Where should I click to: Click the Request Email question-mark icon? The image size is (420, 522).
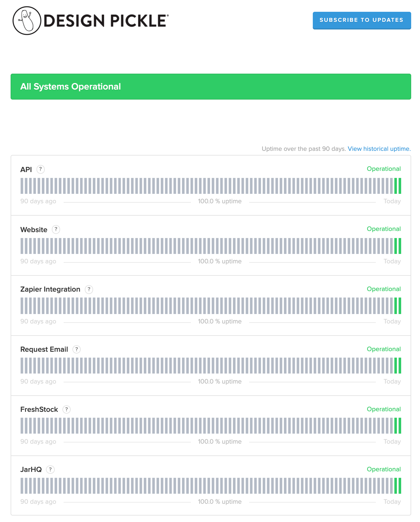(x=77, y=349)
